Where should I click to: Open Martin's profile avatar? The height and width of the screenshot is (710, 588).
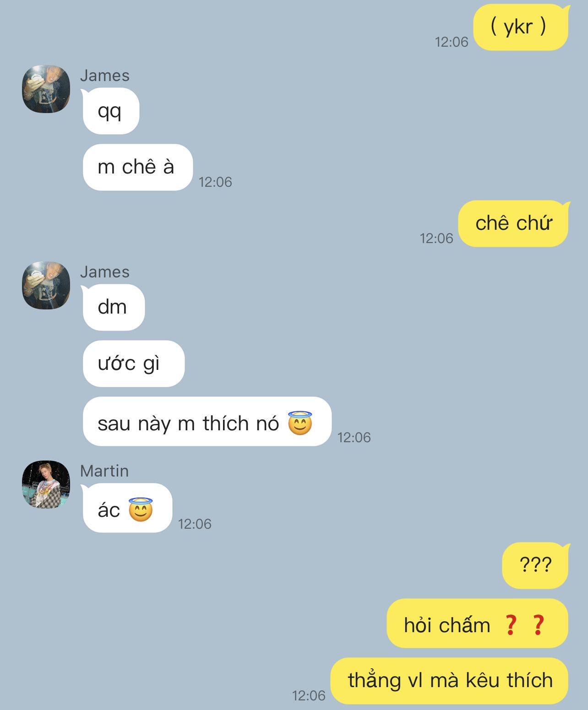46,484
